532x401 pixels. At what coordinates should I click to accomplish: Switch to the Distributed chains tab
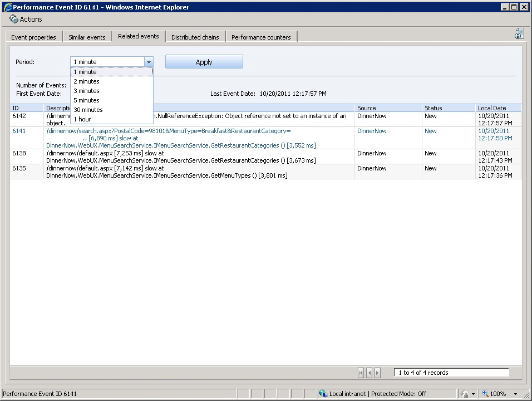[x=195, y=37]
